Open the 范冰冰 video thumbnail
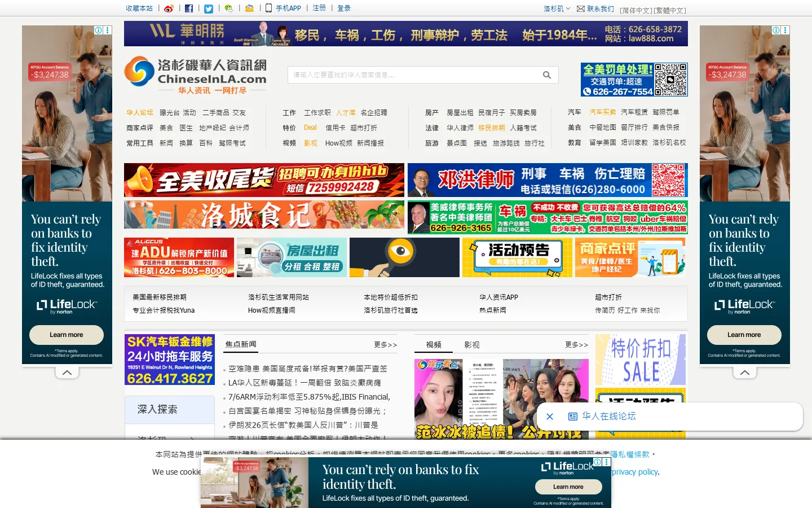This screenshot has width=812, height=508. tap(501, 399)
